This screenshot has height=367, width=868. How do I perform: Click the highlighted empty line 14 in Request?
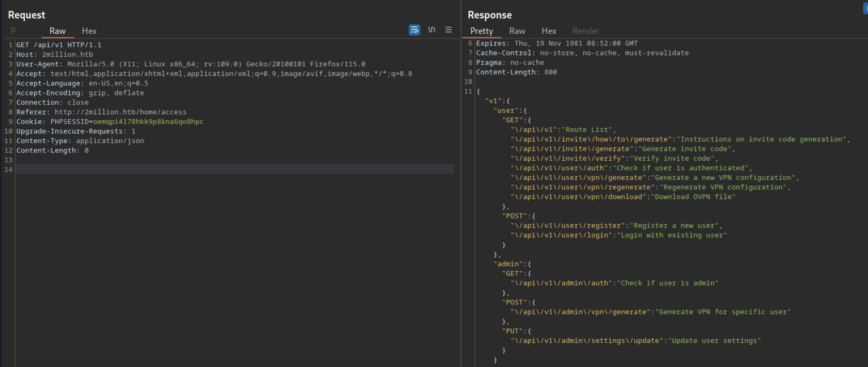[235, 170]
